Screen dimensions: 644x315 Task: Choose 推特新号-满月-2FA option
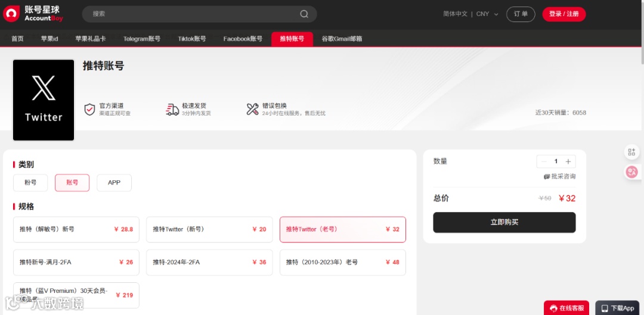tap(76, 263)
